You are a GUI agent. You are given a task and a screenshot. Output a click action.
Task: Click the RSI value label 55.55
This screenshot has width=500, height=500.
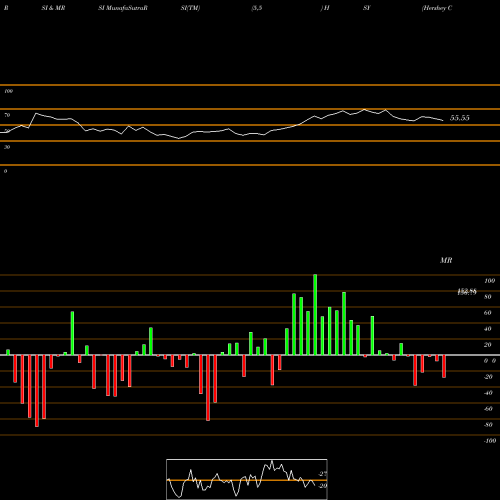[x=460, y=118]
